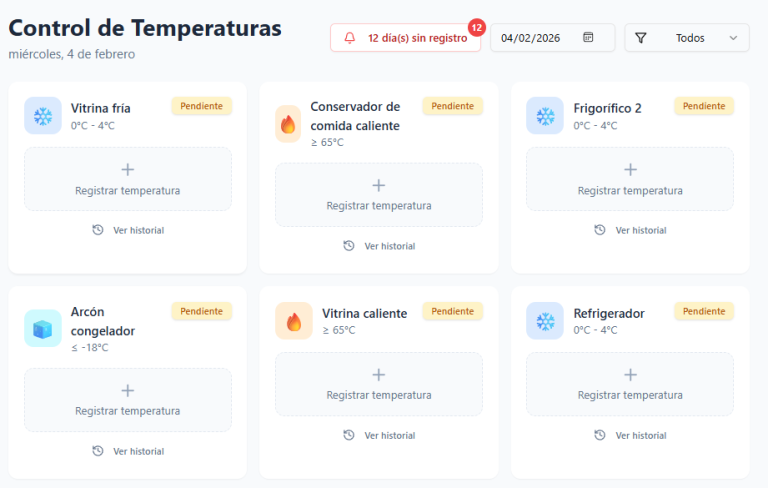Click the history clock icon under Refrigerador
The image size is (768, 488).
click(x=600, y=435)
